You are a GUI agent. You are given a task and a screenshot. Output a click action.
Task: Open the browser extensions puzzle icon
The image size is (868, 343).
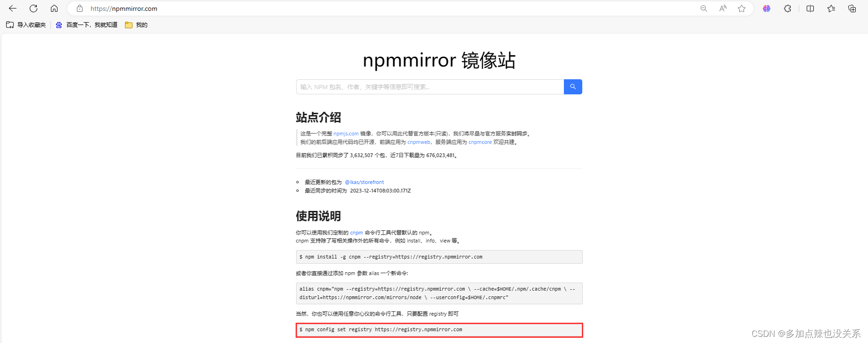(787, 8)
